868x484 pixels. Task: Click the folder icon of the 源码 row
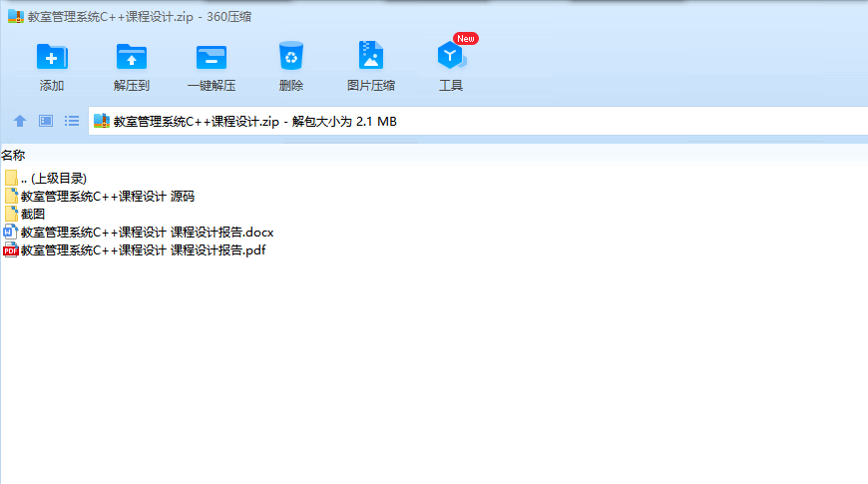pyautogui.click(x=11, y=196)
